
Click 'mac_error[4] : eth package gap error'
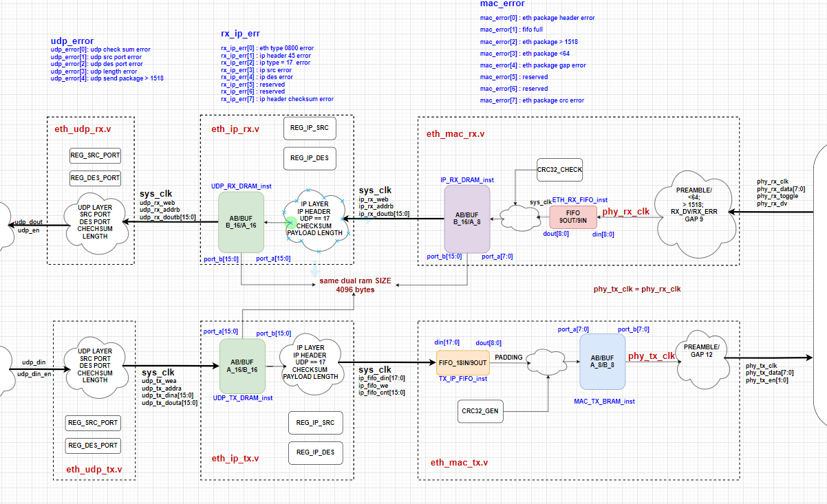[533, 65]
